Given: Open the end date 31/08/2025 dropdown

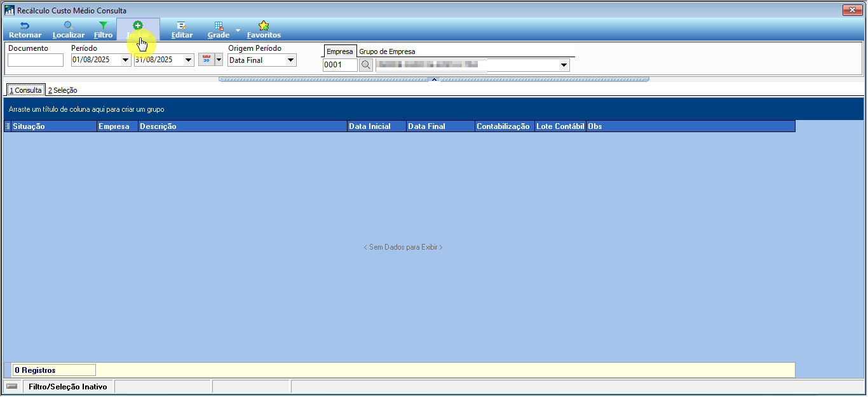Looking at the screenshot, I should click(x=189, y=60).
